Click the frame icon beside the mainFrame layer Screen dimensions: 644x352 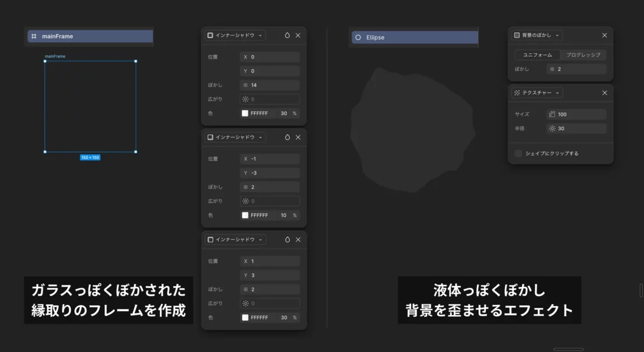(34, 36)
